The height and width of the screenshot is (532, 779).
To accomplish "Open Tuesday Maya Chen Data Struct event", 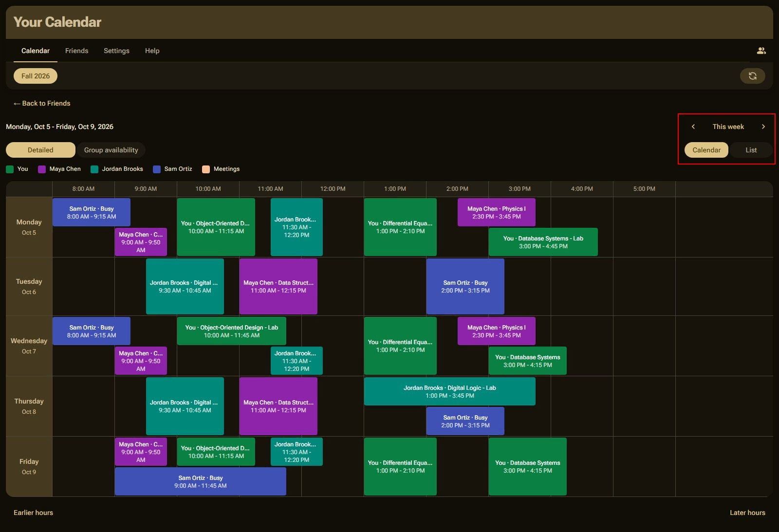I will tap(278, 286).
